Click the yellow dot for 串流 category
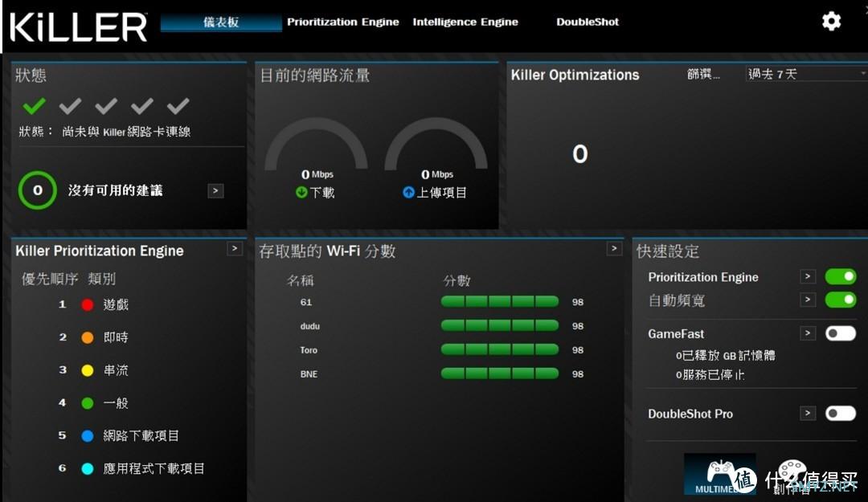 88,370
